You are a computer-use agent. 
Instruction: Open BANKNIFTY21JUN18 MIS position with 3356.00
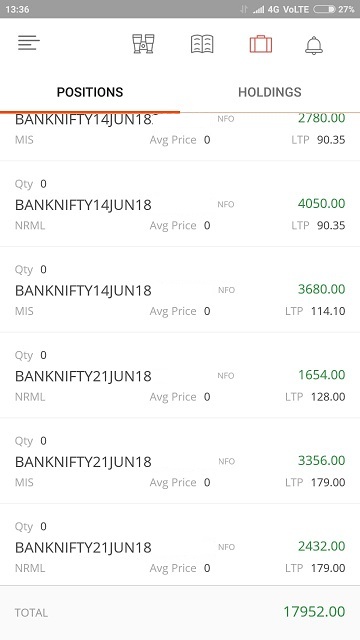[180, 461]
